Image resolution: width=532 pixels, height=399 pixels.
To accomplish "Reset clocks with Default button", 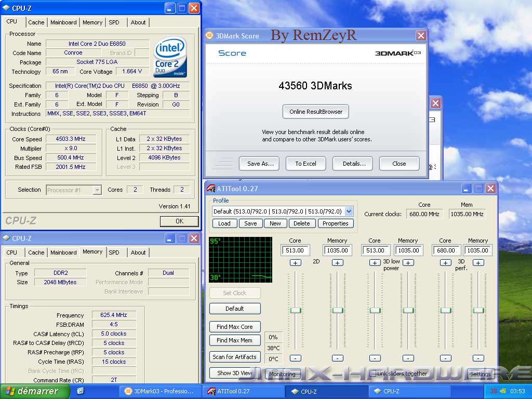I will point(235,309).
